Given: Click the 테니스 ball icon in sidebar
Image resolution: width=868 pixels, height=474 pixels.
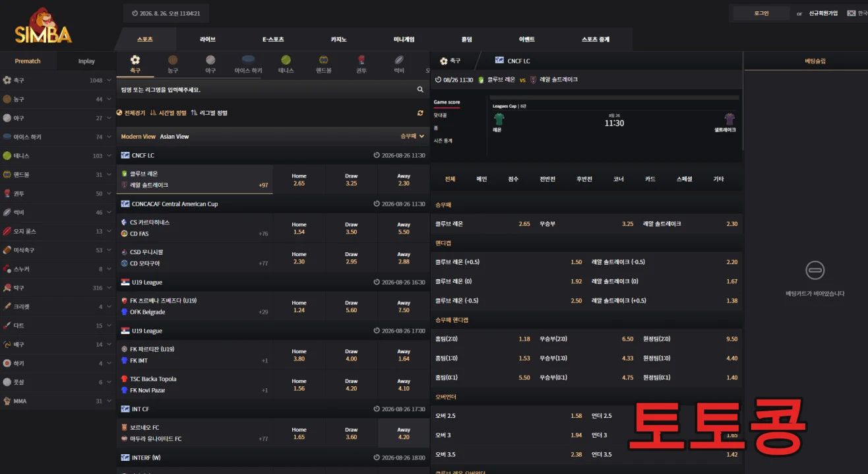Looking at the screenshot, I should (7, 156).
